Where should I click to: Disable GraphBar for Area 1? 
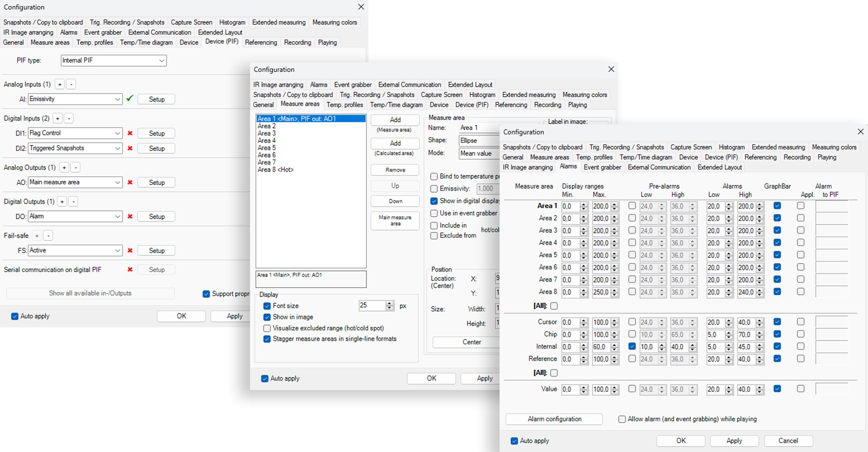click(x=778, y=206)
